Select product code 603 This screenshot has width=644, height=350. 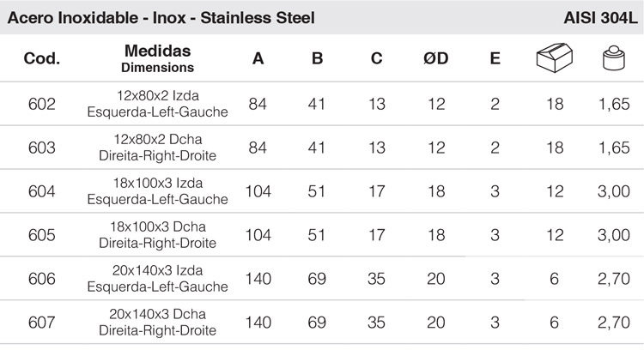pos(41,148)
